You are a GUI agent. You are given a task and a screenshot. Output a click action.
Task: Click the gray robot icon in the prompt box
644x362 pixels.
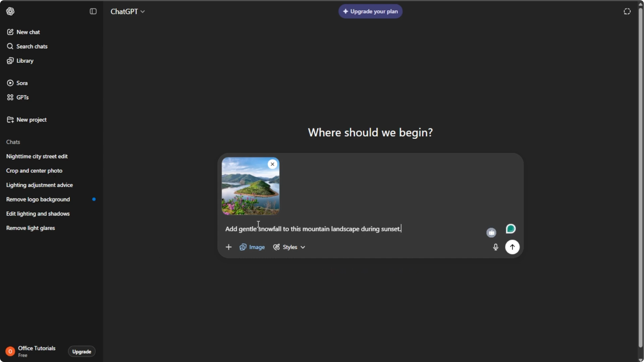(491, 233)
